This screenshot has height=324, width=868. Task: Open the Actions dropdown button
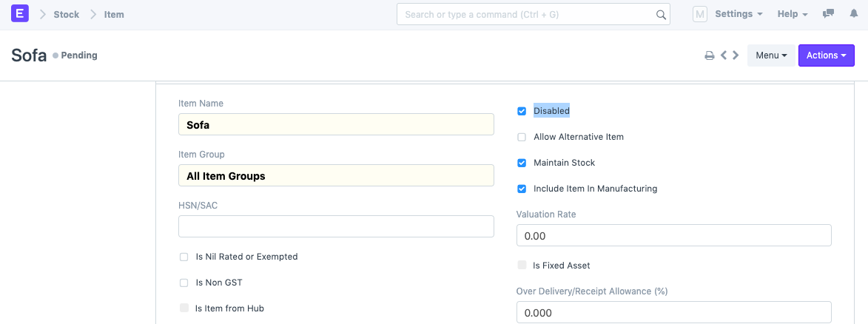pyautogui.click(x=826, y=55)
